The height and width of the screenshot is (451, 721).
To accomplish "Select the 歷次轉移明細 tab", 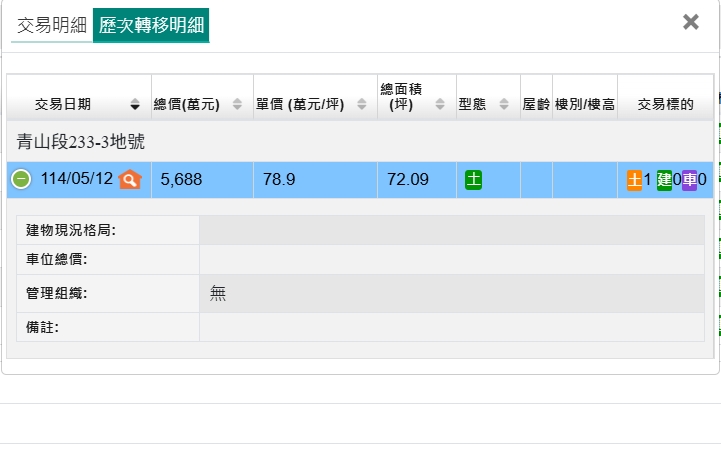I will coord(151,25).
